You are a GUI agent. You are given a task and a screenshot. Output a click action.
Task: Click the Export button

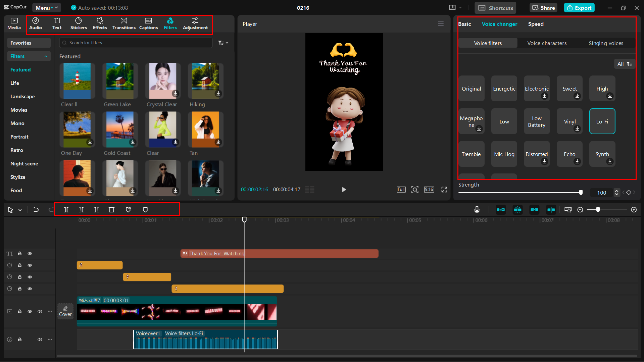(x=579, y=8)
